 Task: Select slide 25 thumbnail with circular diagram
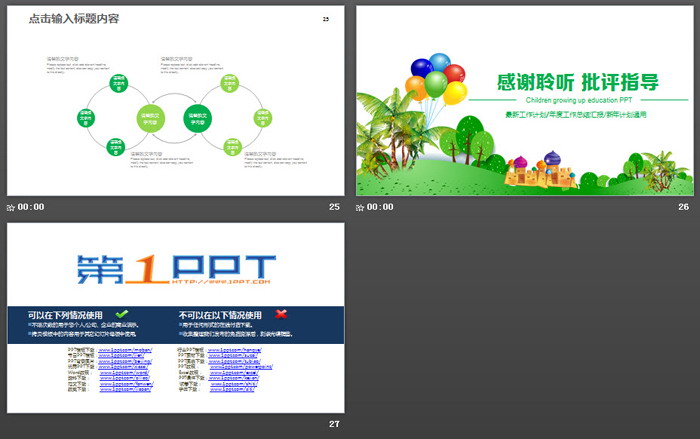point(176,100)
